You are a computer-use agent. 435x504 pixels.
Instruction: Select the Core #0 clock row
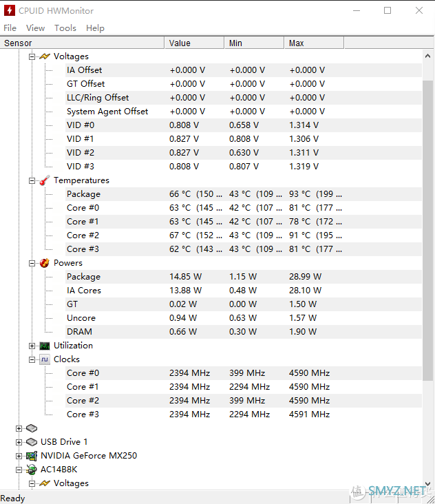244,373
